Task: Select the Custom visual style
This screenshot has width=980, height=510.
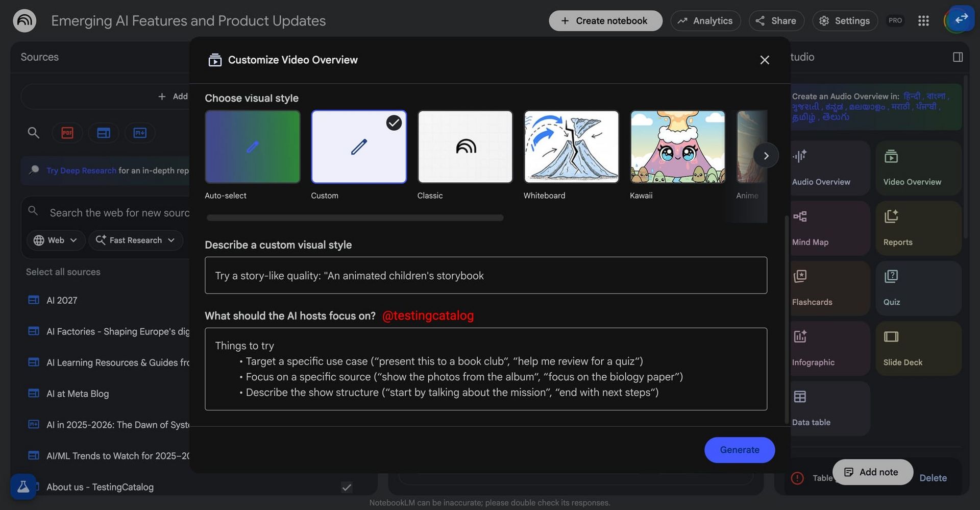Action: point(359,147)
